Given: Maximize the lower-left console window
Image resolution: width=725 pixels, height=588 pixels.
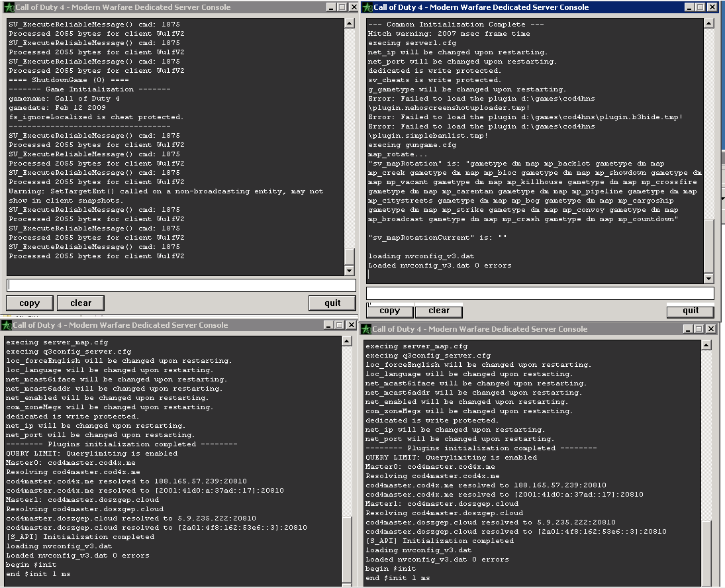Looking at the screenshot, I should pyautogui.click(x=340, y=325).
